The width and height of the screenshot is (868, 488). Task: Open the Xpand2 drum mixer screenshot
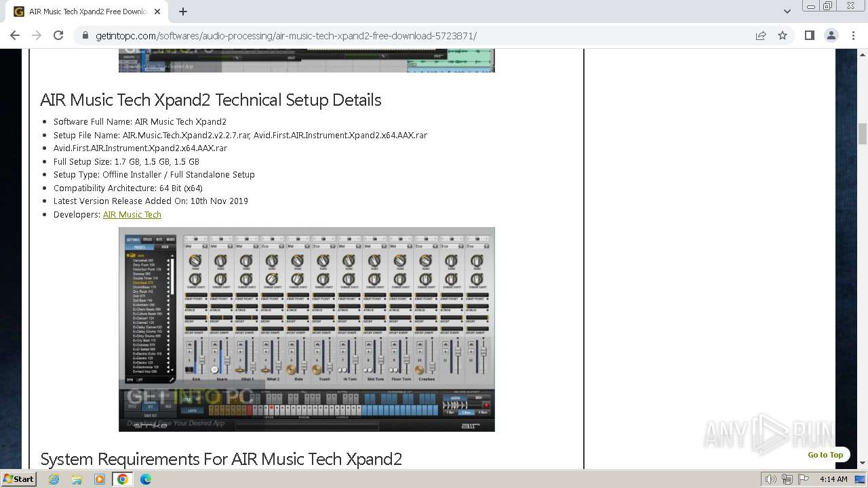[x=307, y=329]
